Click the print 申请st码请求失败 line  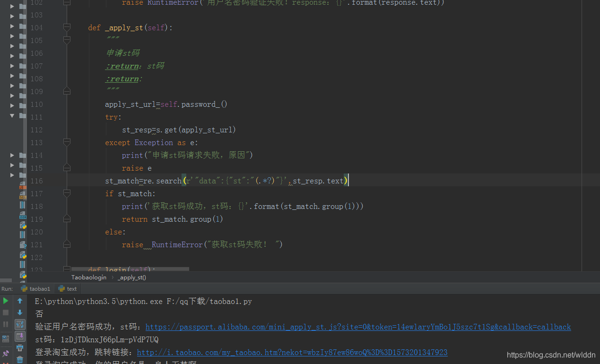tap(188, 155)
